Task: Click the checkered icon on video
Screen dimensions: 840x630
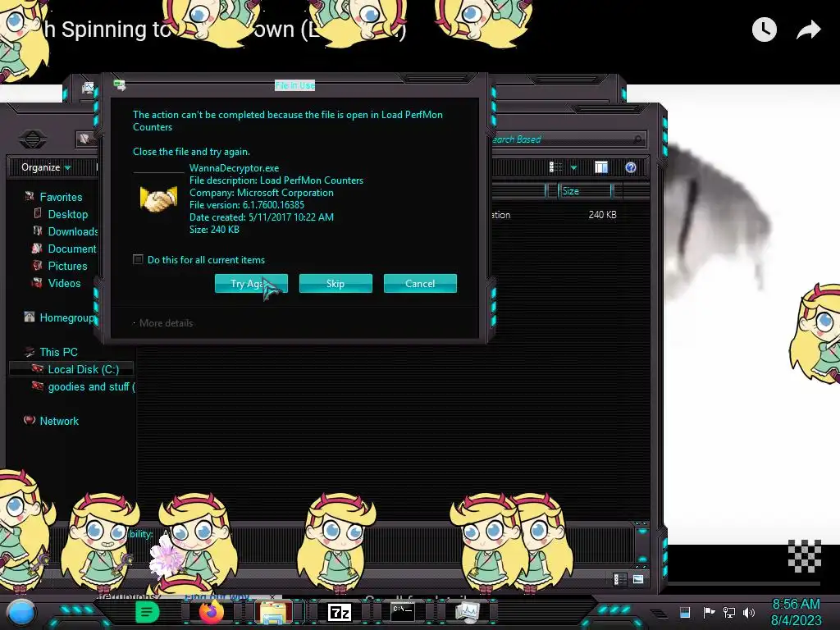Action: (804, 556)
